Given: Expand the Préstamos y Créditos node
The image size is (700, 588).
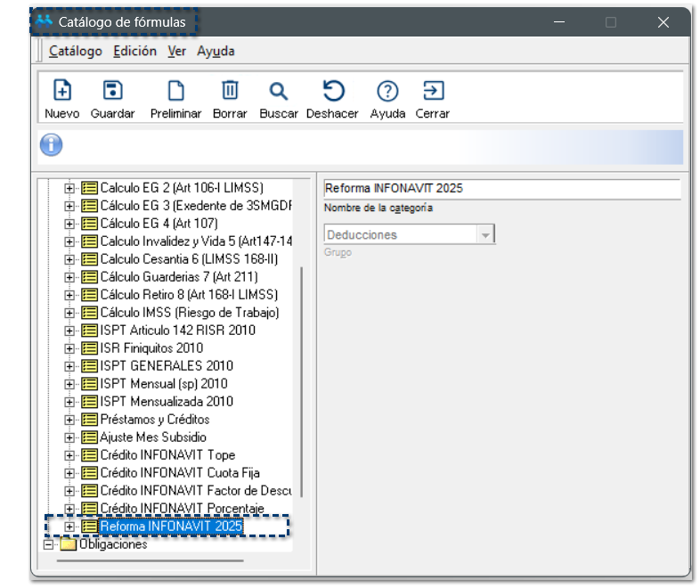Looking at the screenshot, I should [x=70, y=419].
